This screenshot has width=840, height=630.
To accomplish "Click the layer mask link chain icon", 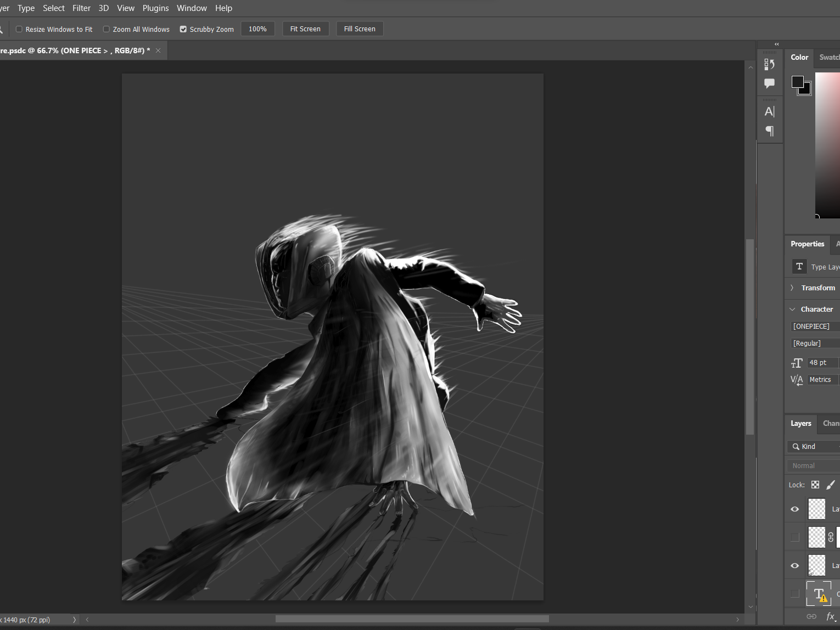I will 831,537.
